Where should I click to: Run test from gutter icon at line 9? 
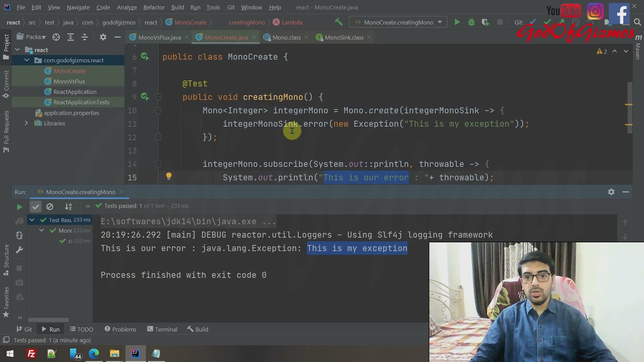tap(144, 97)
